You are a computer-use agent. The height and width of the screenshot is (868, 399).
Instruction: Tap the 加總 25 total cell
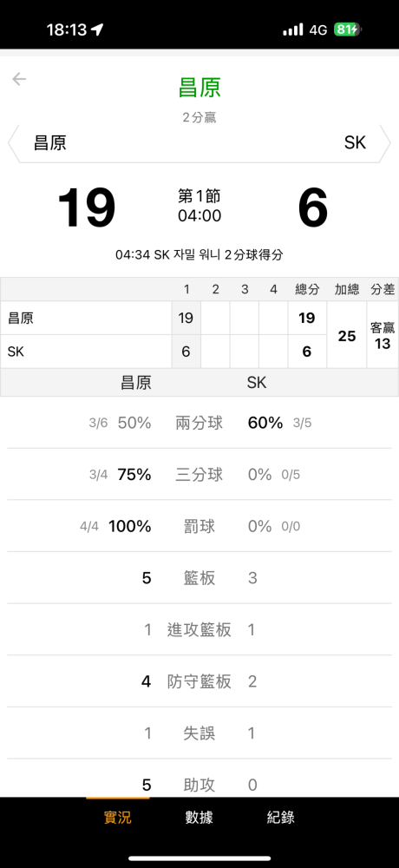[346, 335]
